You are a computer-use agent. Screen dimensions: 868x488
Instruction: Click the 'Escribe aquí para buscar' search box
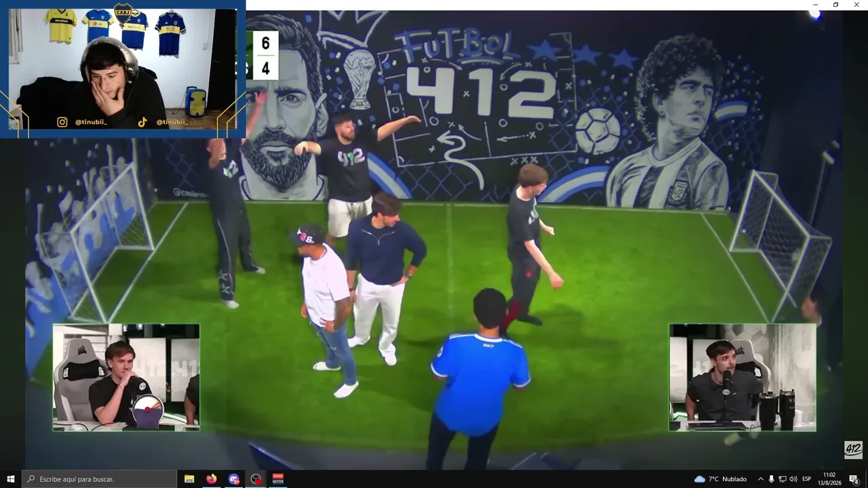99,479
